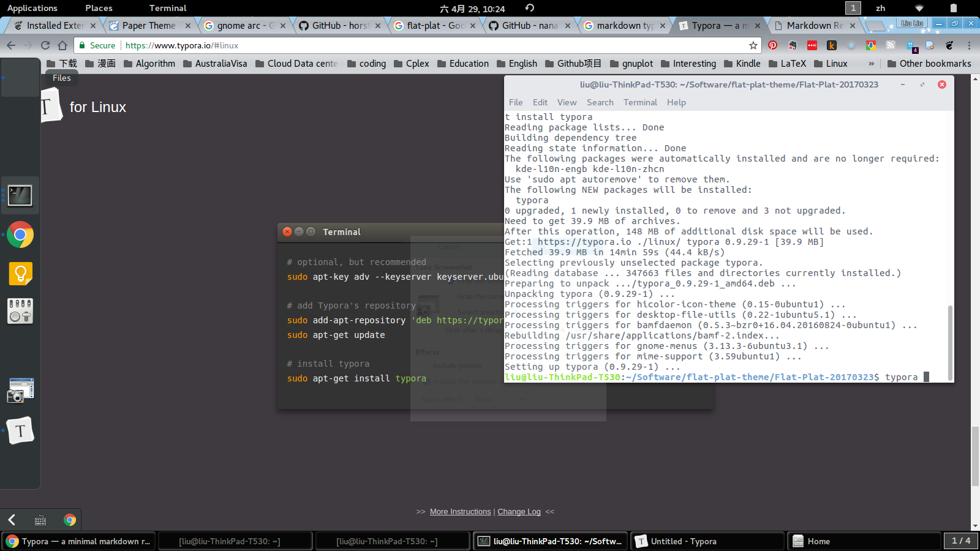Open Chrome from the left dock
The height and width of the screenshot is (551, 980).
[20, 235]
